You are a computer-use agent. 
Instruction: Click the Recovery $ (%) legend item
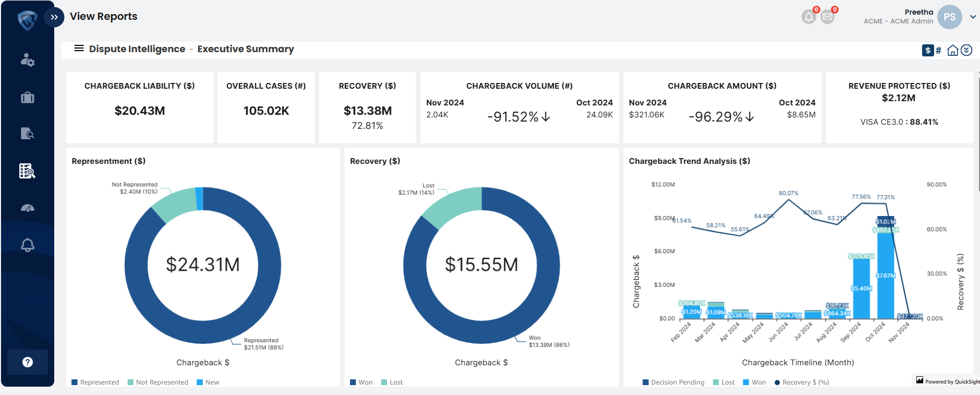[x=802, y=382]
